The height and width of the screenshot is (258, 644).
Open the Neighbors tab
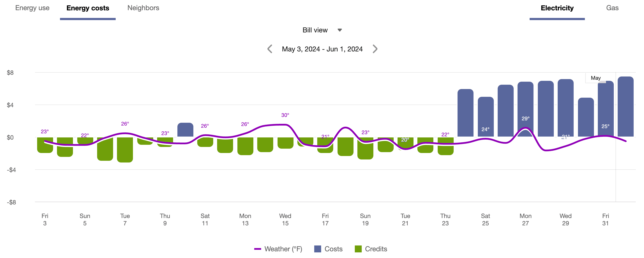click(x=143, y=8)
